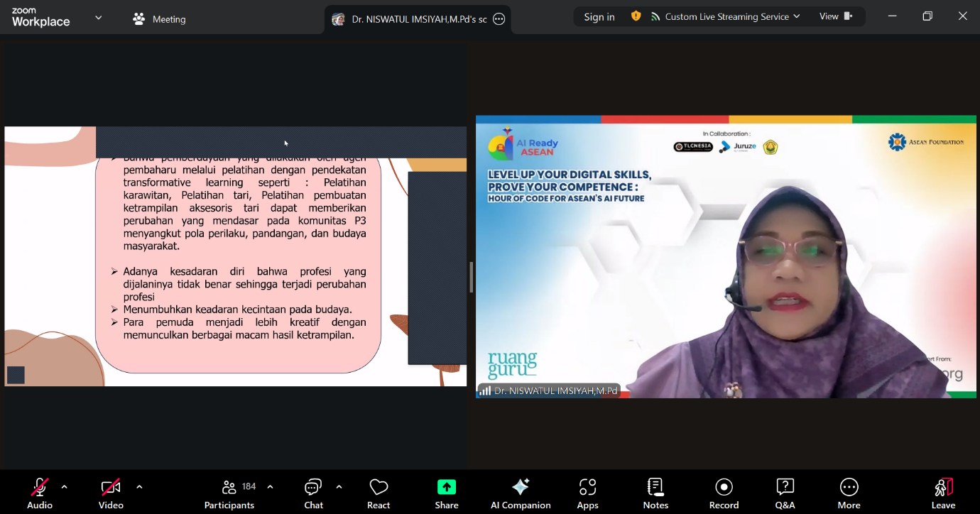The image size is (980, 514).
Task: Click the divider handle between shared screen and video
Action: click(x=471, y=277)
